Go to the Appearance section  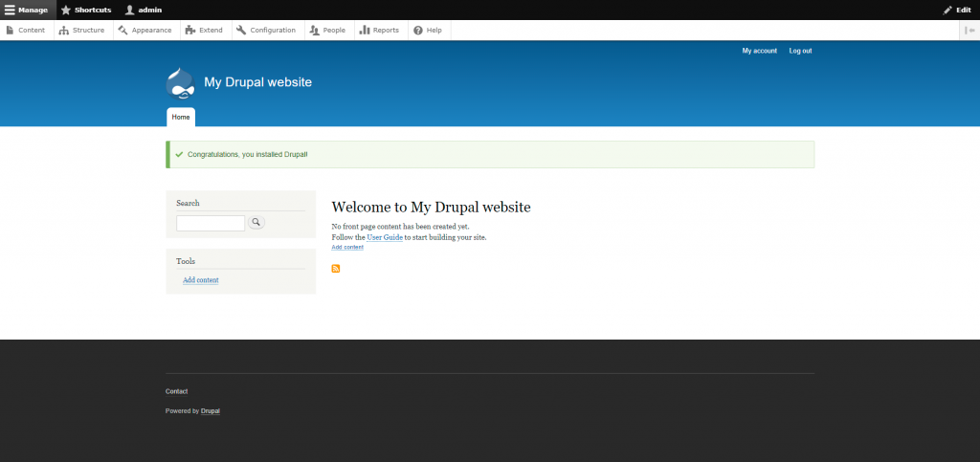[x=145, y=31]
